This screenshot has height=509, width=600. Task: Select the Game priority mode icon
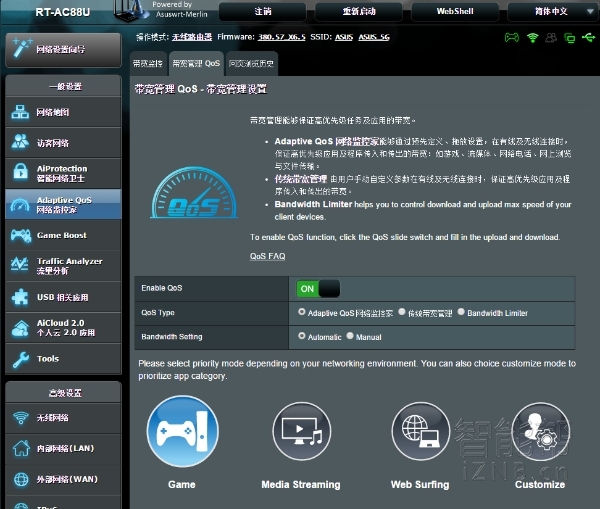[183, 431]
